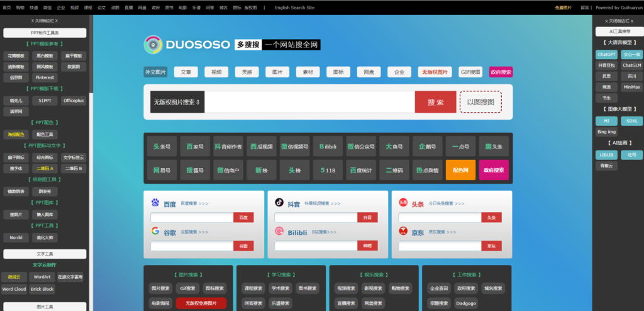Click the Douyin music note icon
This screenshot has width=644, height=311.
279,202
